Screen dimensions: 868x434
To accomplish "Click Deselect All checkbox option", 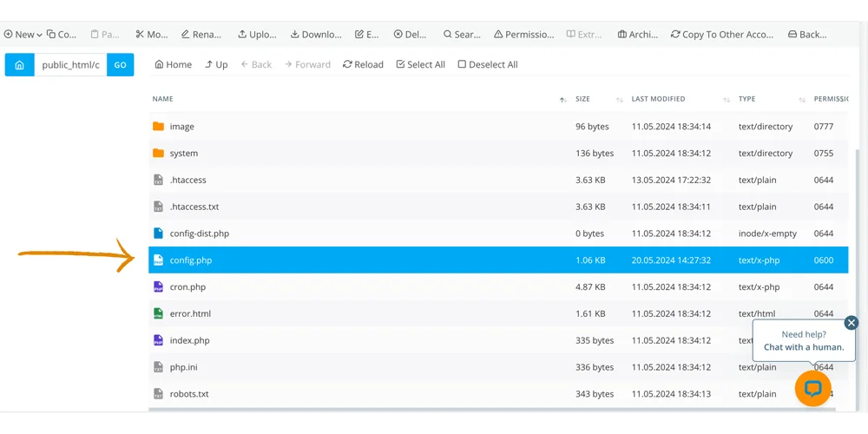I will coord(487,65).
